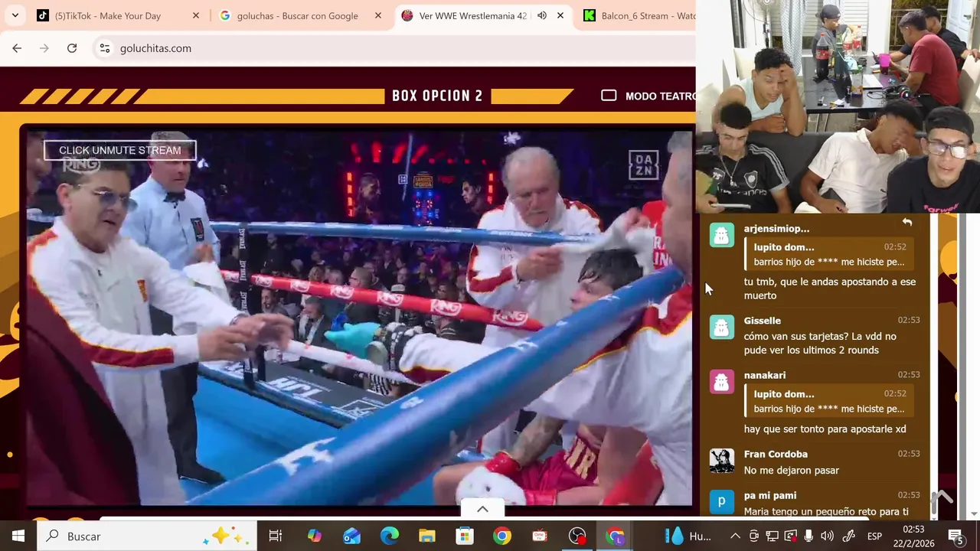Open nanakari's chat avatar
Screen dimensions: 980x551
(x=721, y=381)
